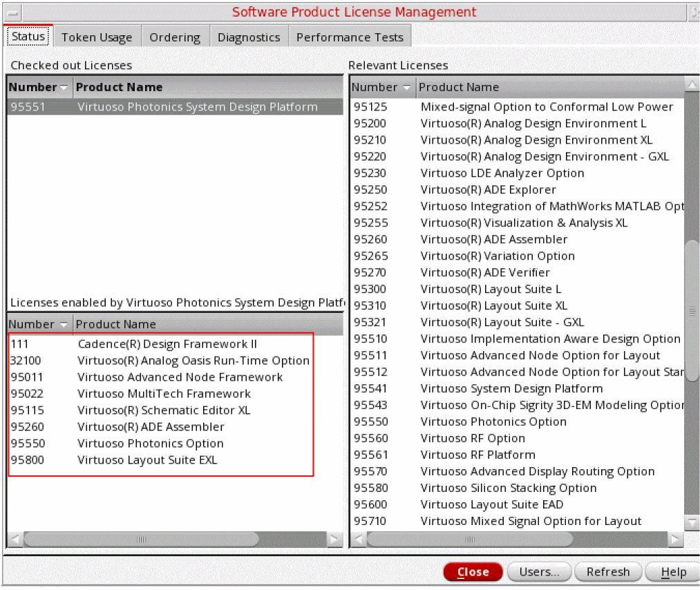Screen dimensions: 700x590
Task: Open the Ordering tab
Action: 175,37
